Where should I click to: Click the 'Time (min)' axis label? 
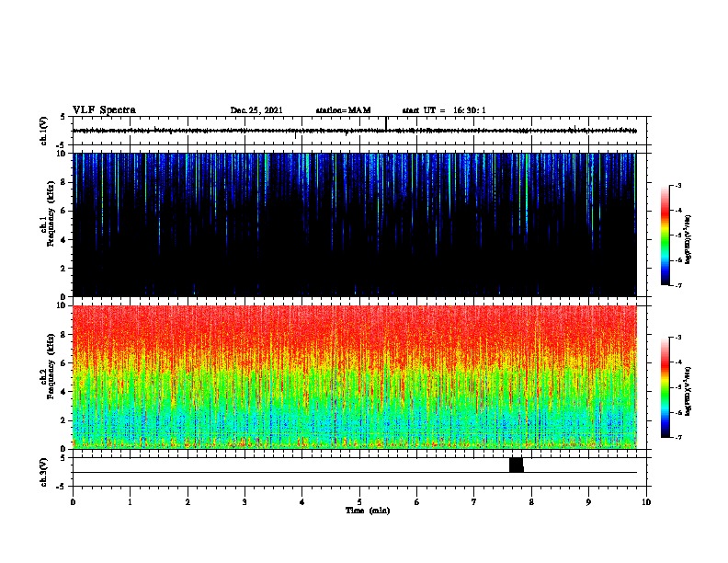[368, 511]
